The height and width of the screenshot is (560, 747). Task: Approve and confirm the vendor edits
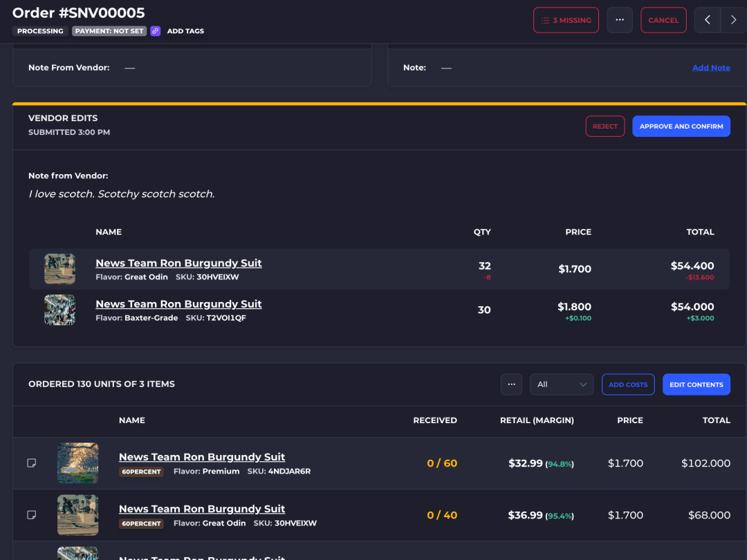tap(681, 127)
